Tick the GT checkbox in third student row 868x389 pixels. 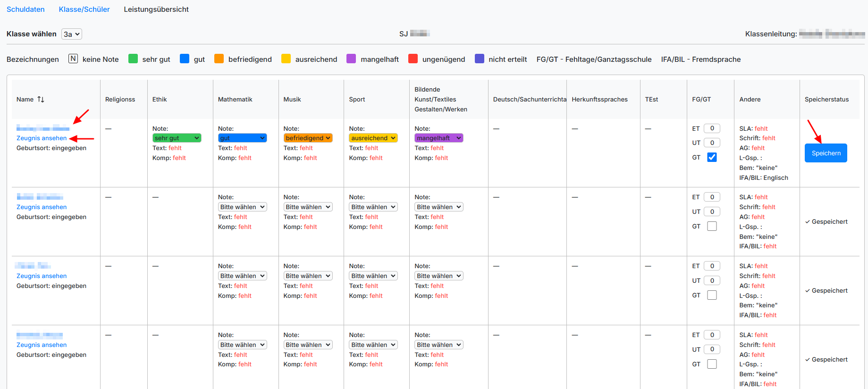pyautogui.click(x=712, y=296)
